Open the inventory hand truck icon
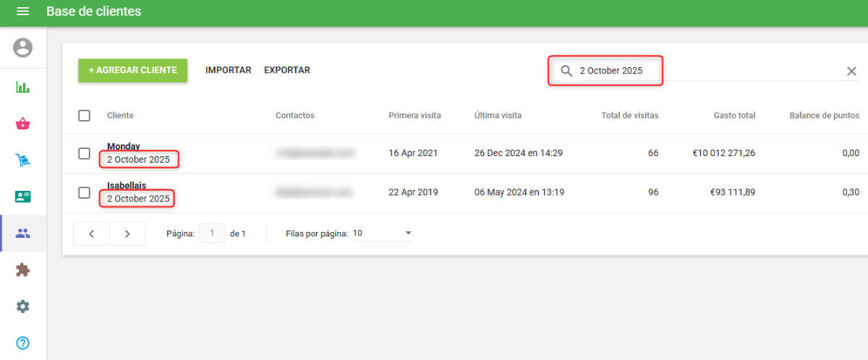 click(23, 160)
